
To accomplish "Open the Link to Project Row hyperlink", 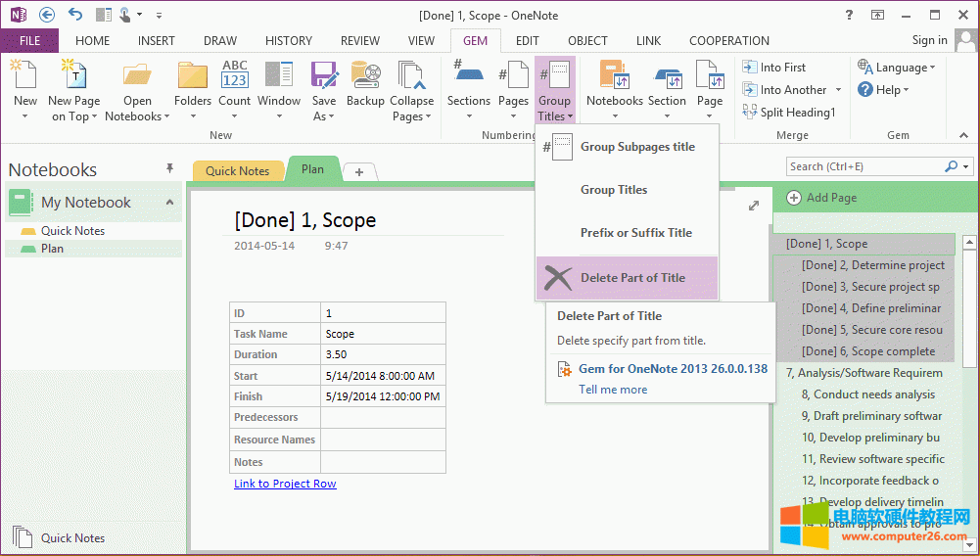I will pyautogui.click(x=285, y=484).
